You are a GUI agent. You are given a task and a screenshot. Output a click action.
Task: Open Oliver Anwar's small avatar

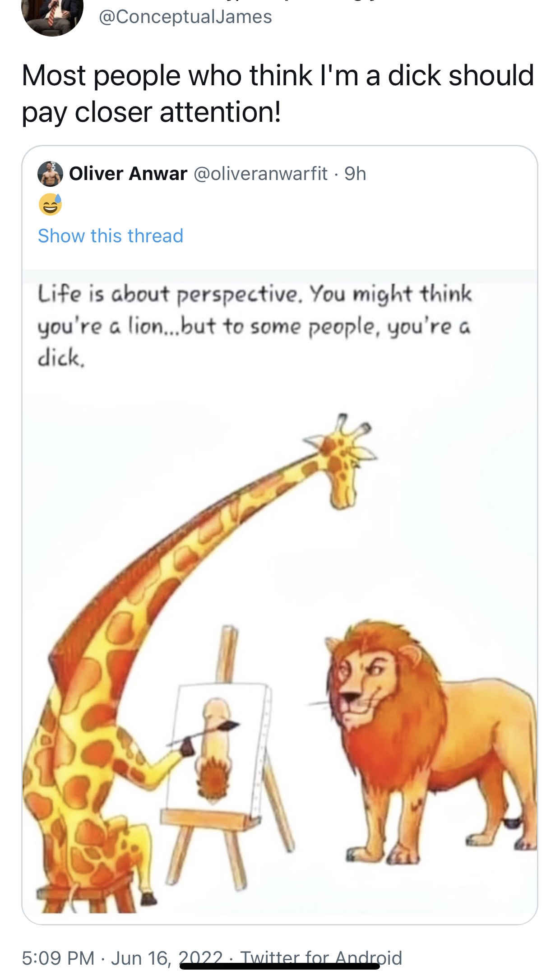pos(50,174)
